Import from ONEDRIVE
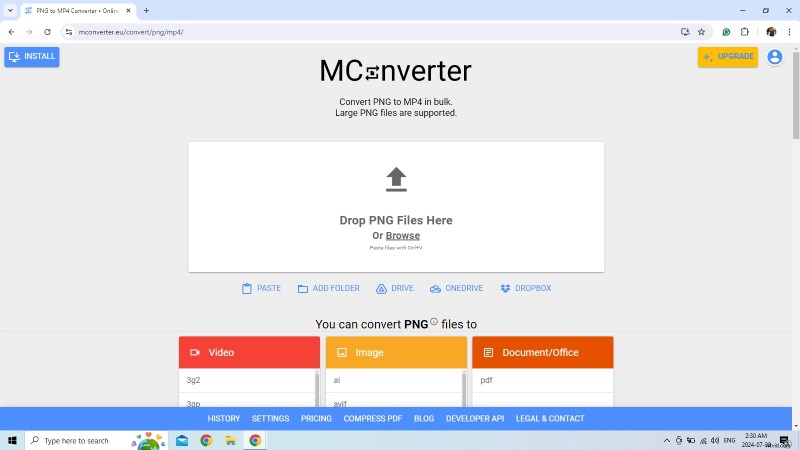Screen dimensions: 800x450 (456, 288)
